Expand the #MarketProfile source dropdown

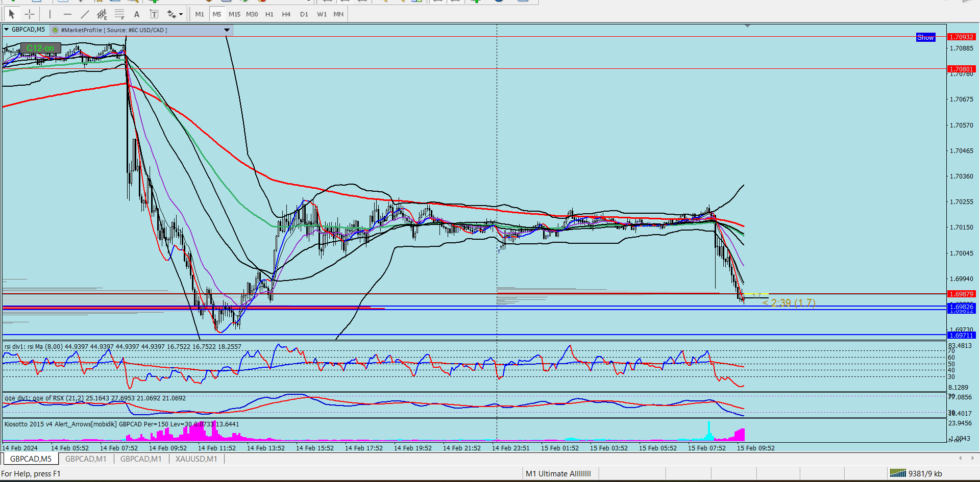[227, 30]
